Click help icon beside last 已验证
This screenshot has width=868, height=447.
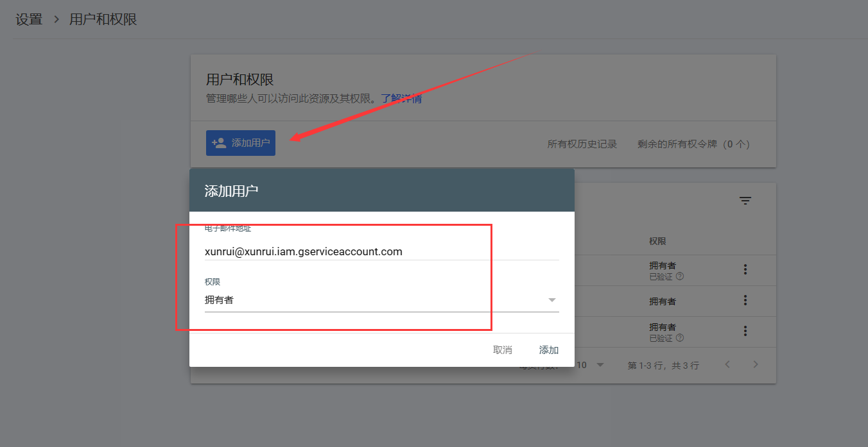680,338
